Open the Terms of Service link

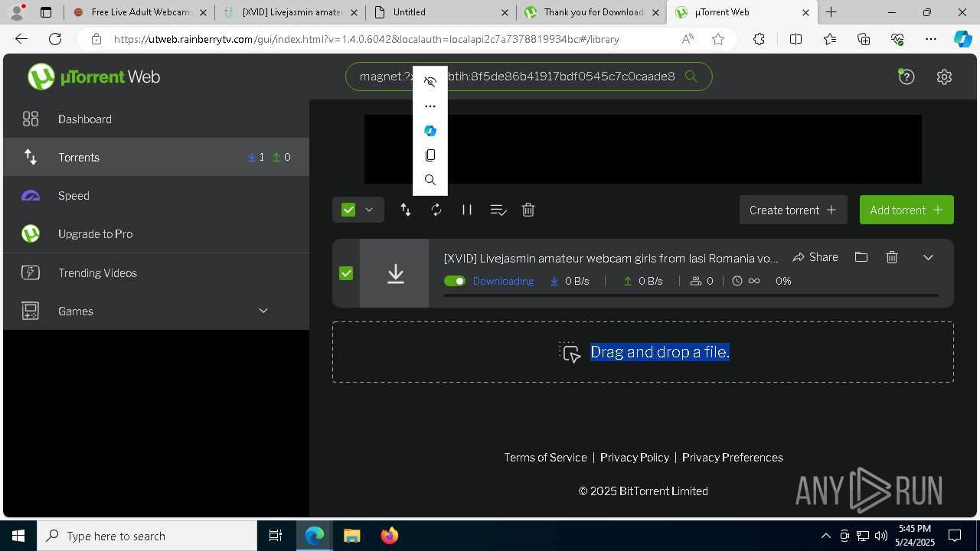pos(545,457)
